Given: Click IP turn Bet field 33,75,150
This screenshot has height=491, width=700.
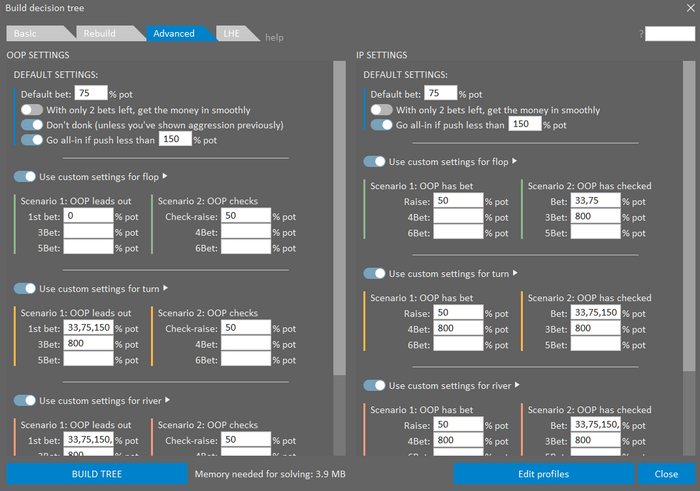Looking at the screenshot, I should [596, 313].
